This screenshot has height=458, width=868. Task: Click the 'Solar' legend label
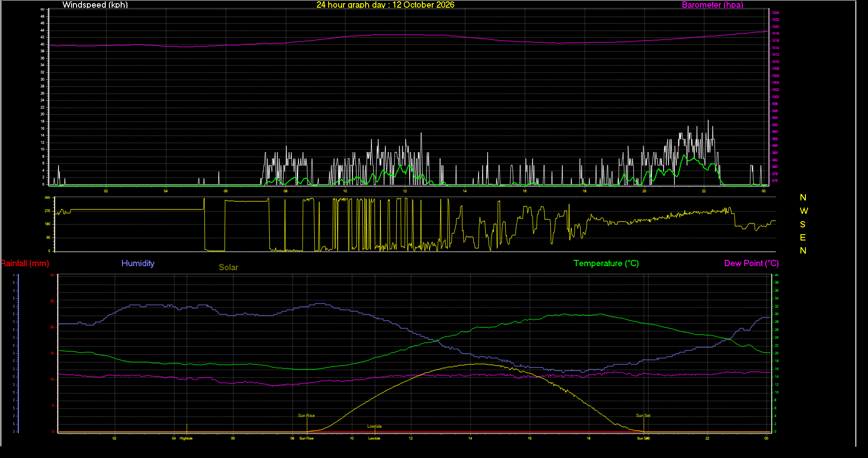click(228, 268)
